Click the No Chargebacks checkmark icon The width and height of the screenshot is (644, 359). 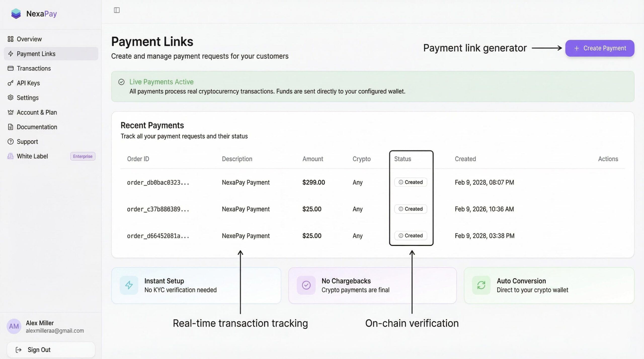point(306,285)
